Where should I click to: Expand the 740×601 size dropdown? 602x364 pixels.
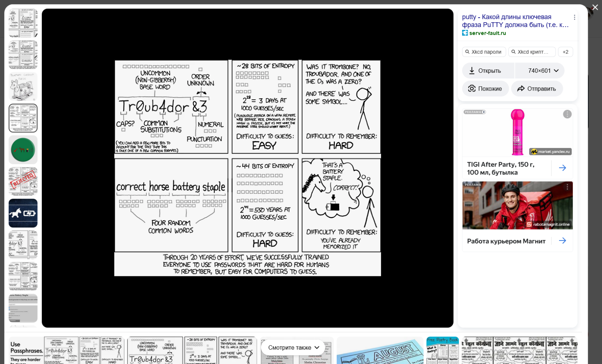pos(540,71)
